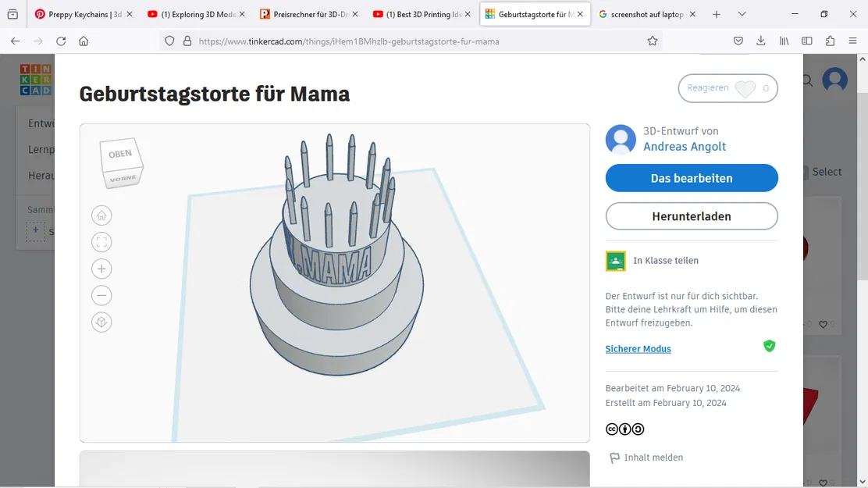Viewport: 868px width, 488px height.
Task: Open the user profile avatar top right
Action: [x=834, y=80]
